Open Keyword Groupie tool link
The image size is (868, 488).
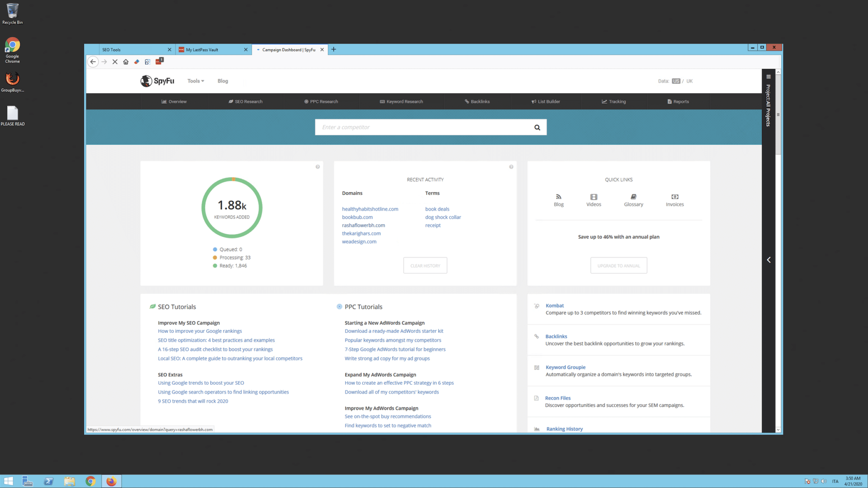point(565,367)
